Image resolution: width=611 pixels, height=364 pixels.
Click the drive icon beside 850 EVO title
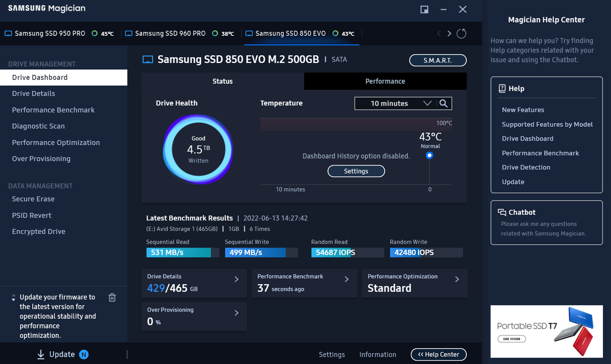148,60
